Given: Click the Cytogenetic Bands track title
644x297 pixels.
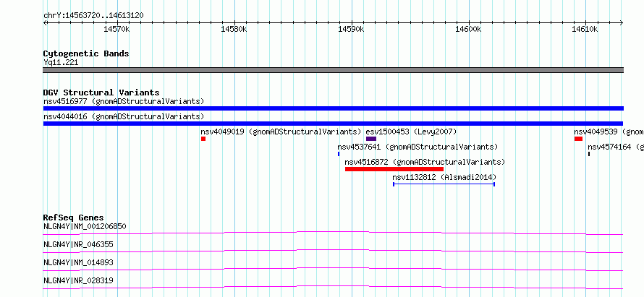Looking at the screenshot, I should click(x=86, y=53).
